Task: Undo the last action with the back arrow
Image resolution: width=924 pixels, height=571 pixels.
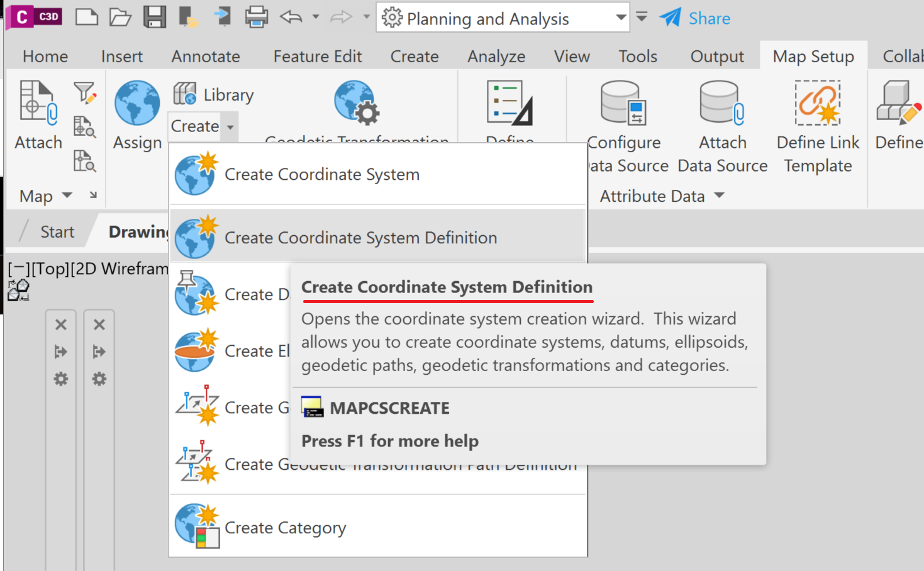Action: click(x=291, y=17)
